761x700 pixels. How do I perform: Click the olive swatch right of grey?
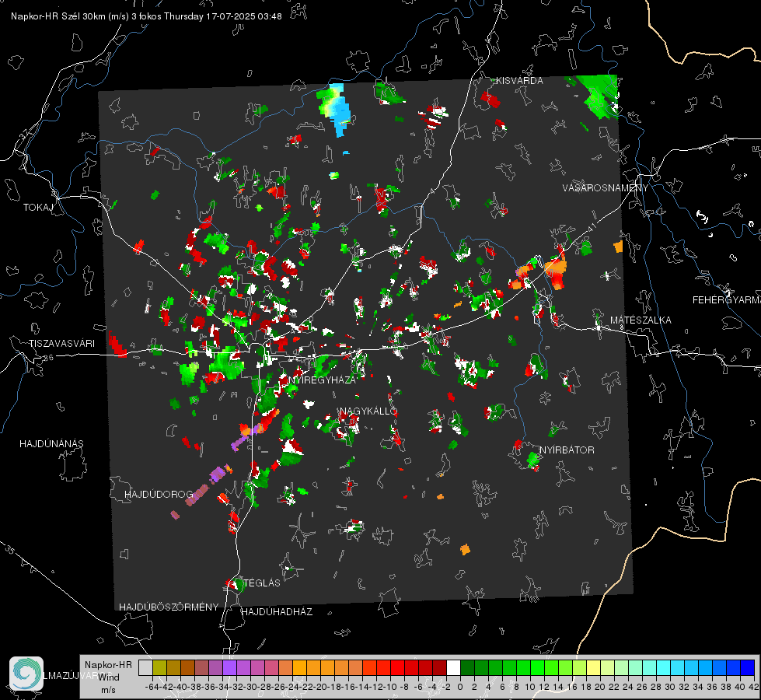coord(159,667)
